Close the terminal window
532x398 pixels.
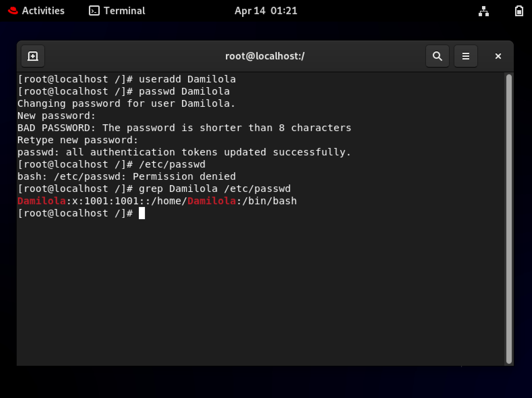(498, 56)
